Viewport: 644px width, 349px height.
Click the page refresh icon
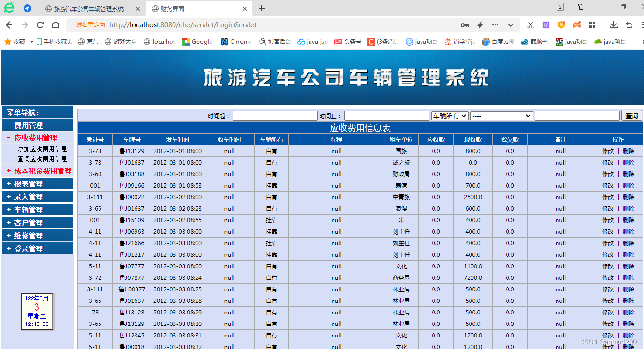coord(40,25)
